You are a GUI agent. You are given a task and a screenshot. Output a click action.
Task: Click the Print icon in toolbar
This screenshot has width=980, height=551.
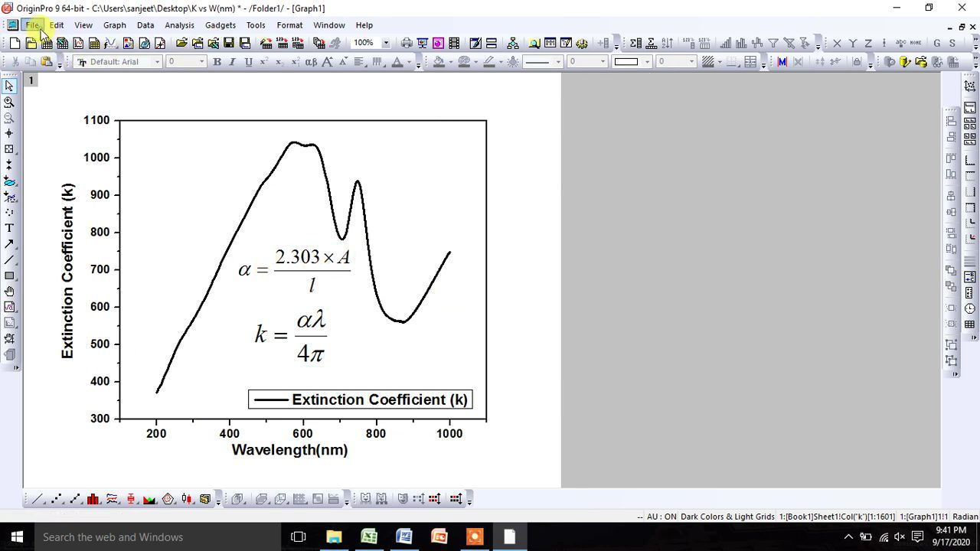[407, 43]
